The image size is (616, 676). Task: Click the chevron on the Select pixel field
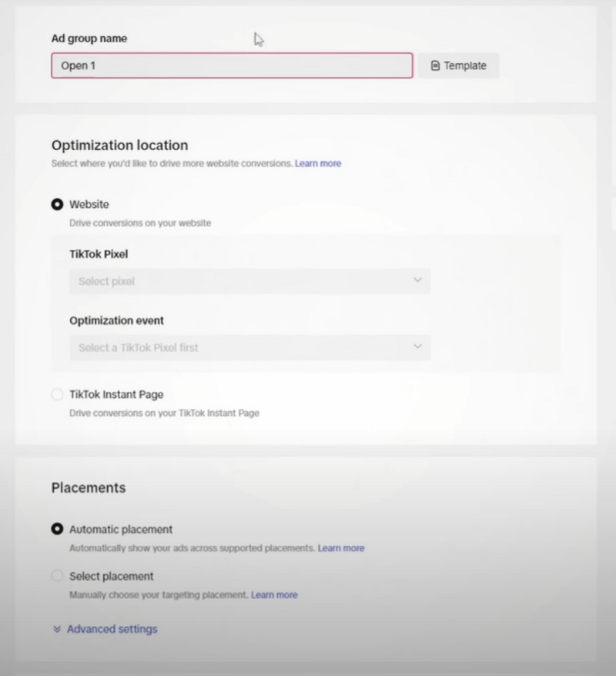coord(417,281)
